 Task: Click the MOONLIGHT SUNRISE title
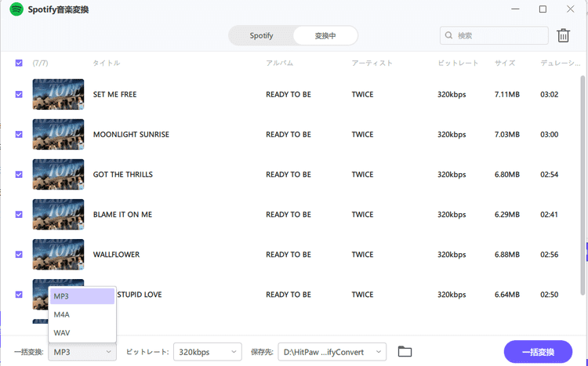click(131, 134)
